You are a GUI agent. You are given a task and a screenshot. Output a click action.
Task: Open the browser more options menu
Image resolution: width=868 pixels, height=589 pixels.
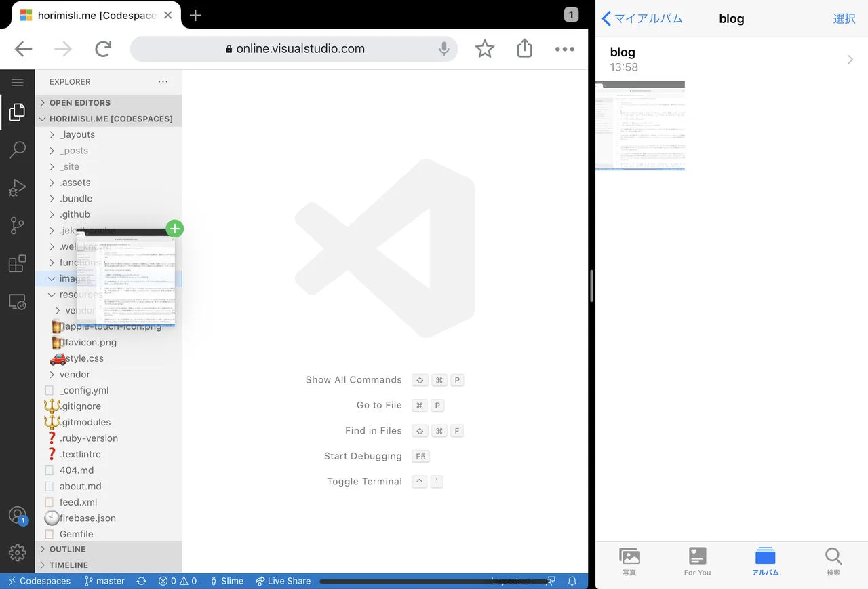click(x=565, y=49)
